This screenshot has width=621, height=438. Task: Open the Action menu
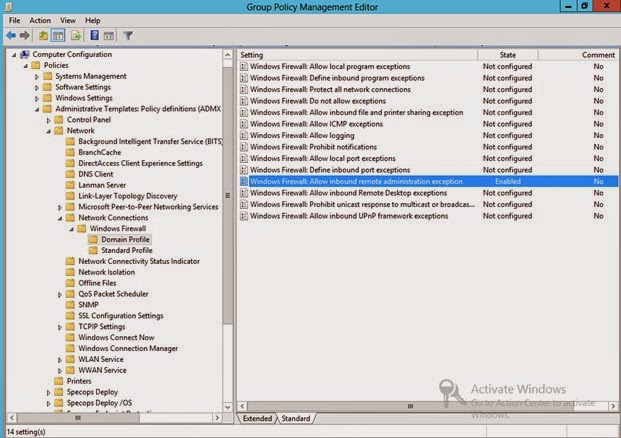pos(40,20)
